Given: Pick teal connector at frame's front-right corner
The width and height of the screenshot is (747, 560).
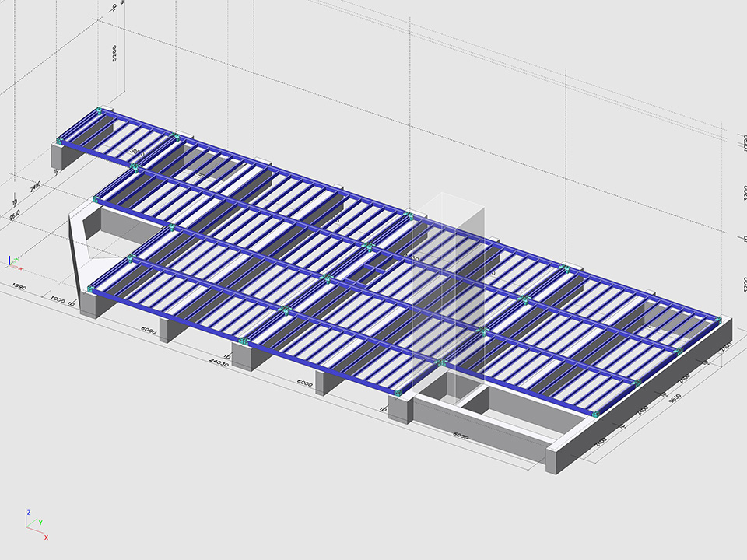Looking at the screenshot, I should [596, 414].
